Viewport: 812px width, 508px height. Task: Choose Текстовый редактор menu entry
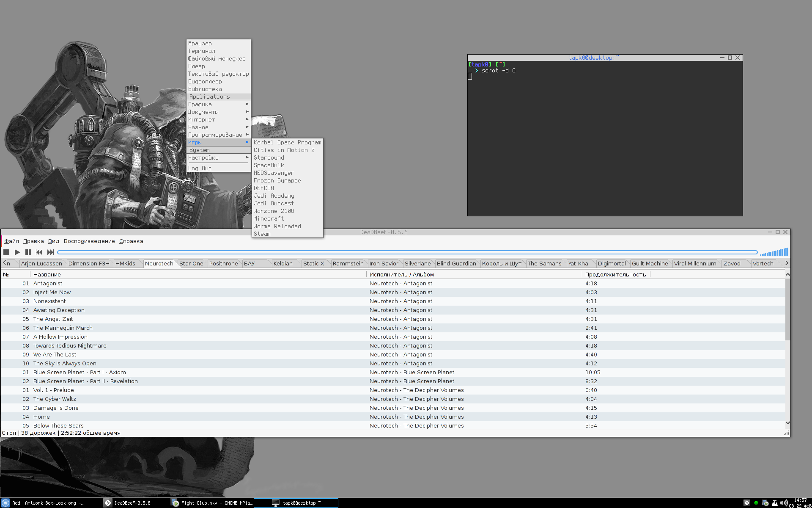[219, 74]
